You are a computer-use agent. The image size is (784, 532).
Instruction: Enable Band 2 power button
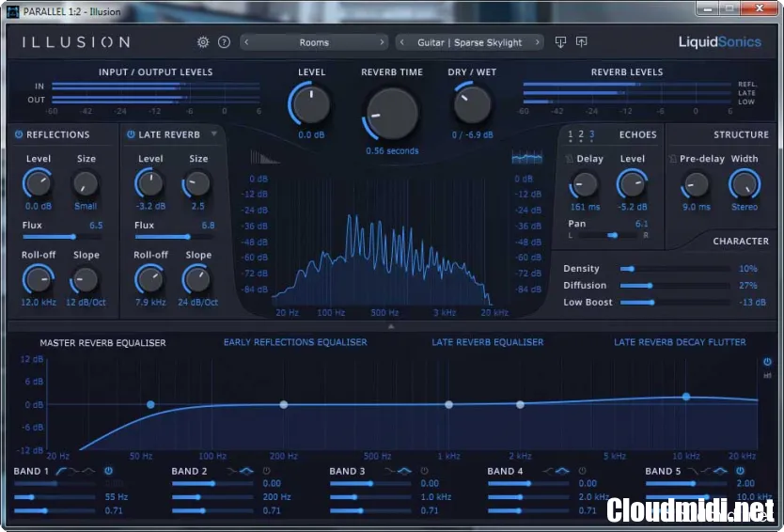pos(267,471)
